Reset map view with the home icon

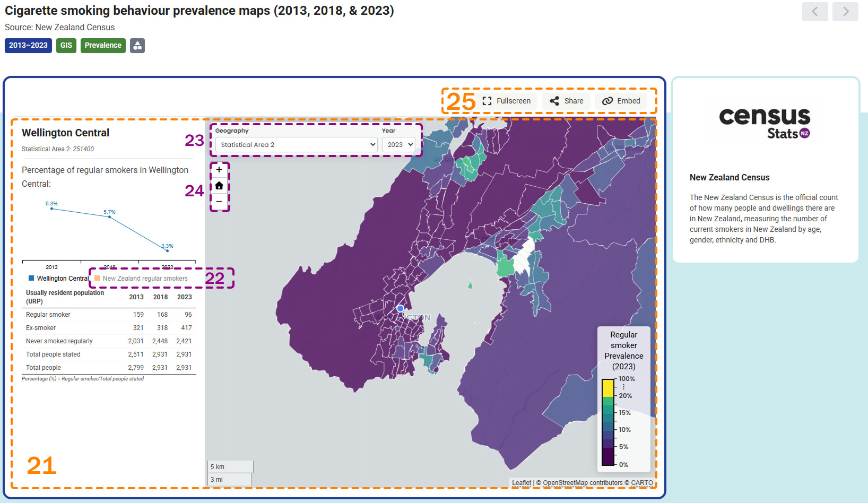coord(219,185)
